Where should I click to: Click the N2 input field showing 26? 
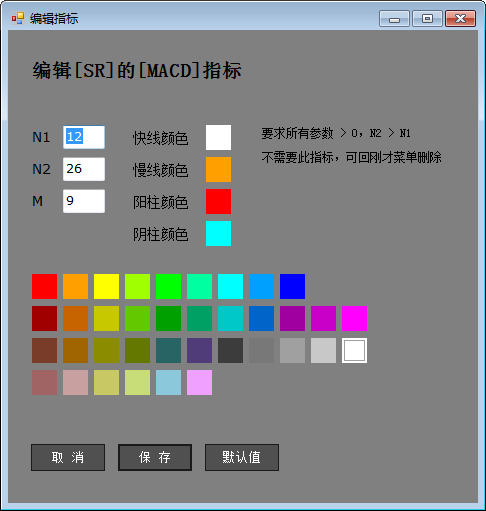pyautogui.click(x=84, y=169)
